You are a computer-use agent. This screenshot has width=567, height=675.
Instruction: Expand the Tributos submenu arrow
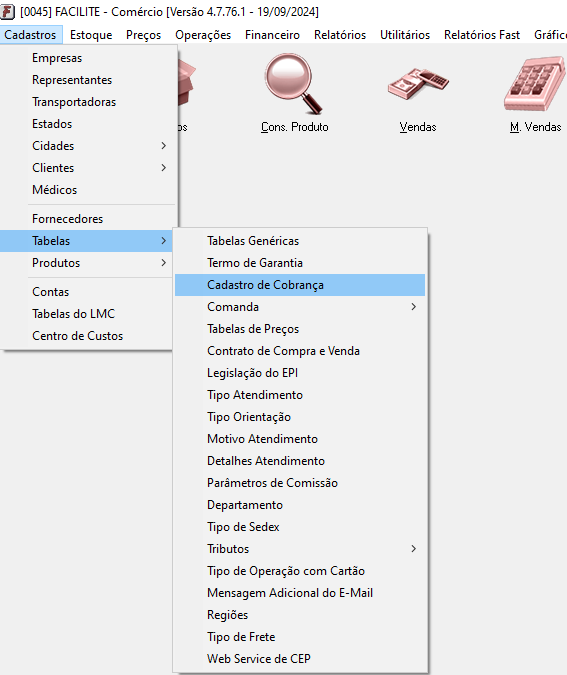pos(414,549)
